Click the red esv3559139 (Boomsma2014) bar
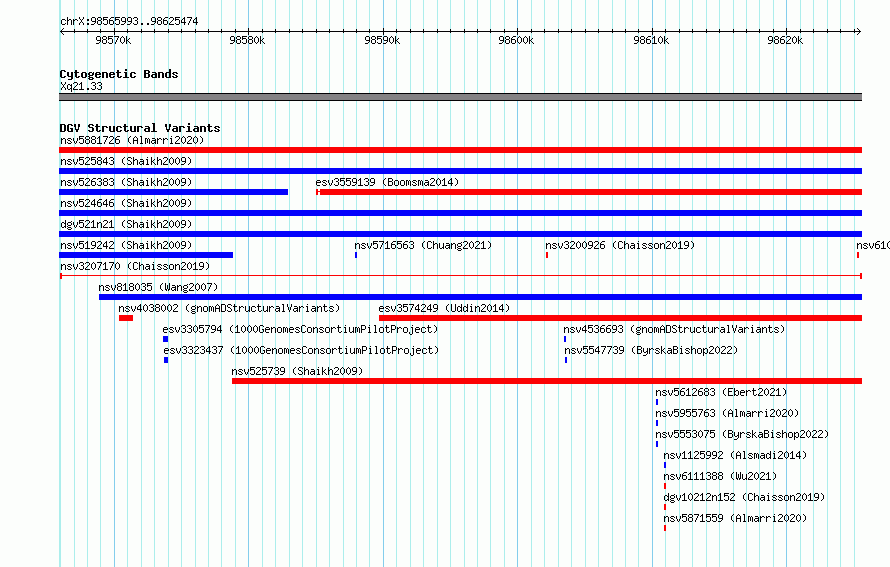Screen dimensions: 890x567 pyautogui.click(x=589, y=192)
